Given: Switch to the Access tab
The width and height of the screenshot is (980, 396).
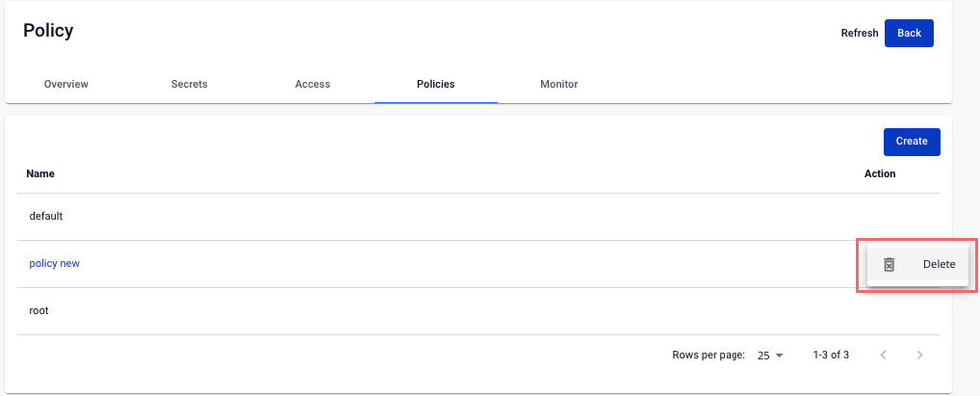Looking at the screenshot, I should (313, 84).
